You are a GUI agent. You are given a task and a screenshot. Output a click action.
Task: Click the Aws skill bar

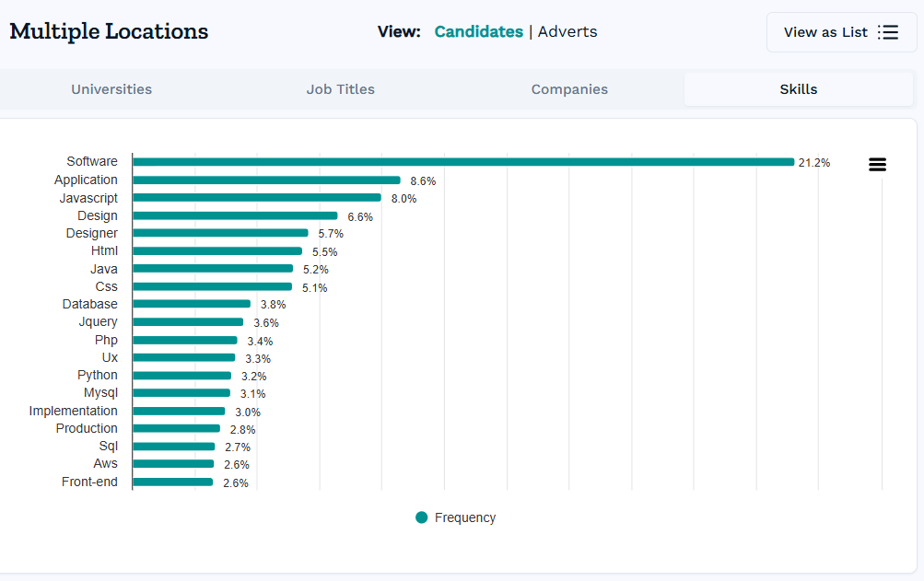(x=173, y=464)
